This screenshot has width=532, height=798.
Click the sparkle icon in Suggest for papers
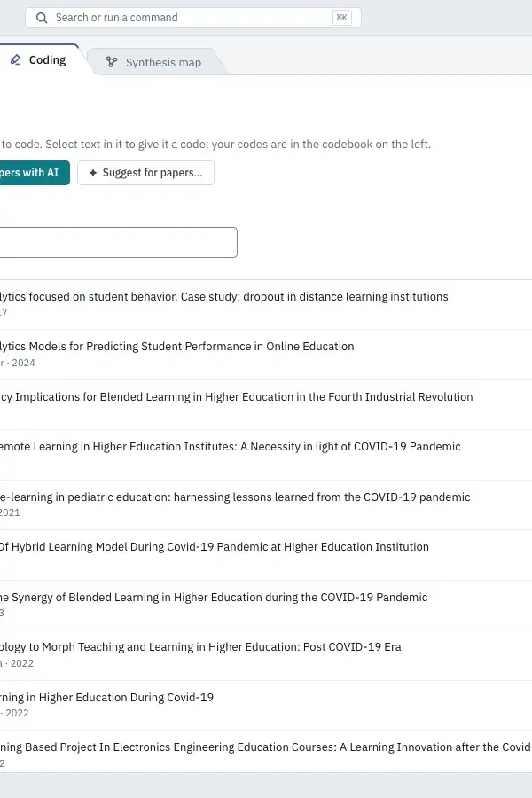93,173
